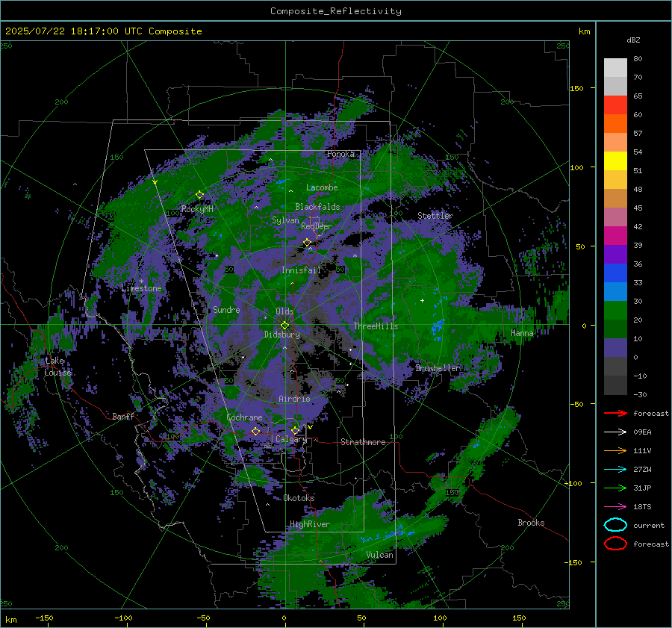Click the red forecast arrow in legend
Screen dimensions: 672x628
click(x=615, y=413)
